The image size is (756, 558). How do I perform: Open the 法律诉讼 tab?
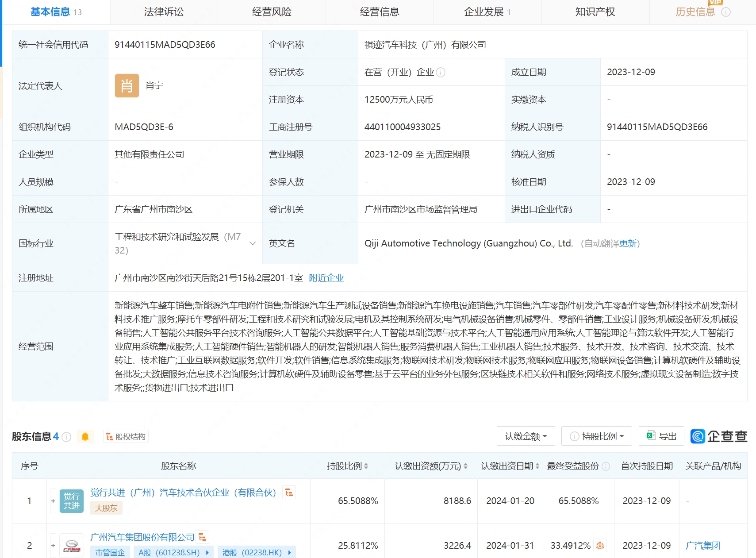tap(164, 12)
